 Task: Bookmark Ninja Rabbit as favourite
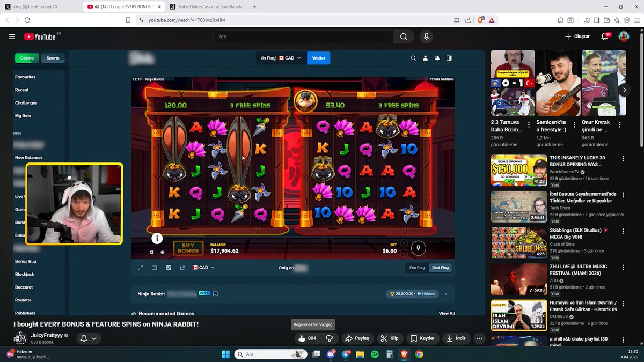click(x=215, y=294)
